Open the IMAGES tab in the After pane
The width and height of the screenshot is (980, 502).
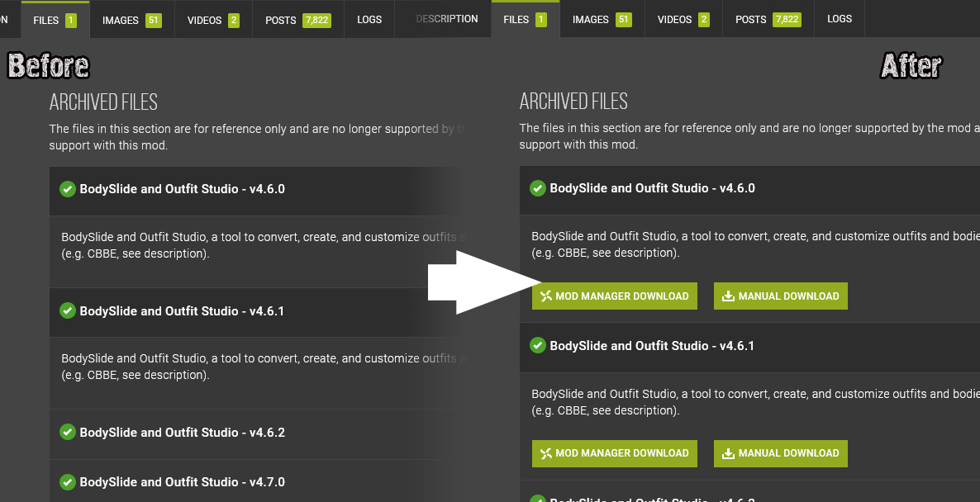click(602, 19)
